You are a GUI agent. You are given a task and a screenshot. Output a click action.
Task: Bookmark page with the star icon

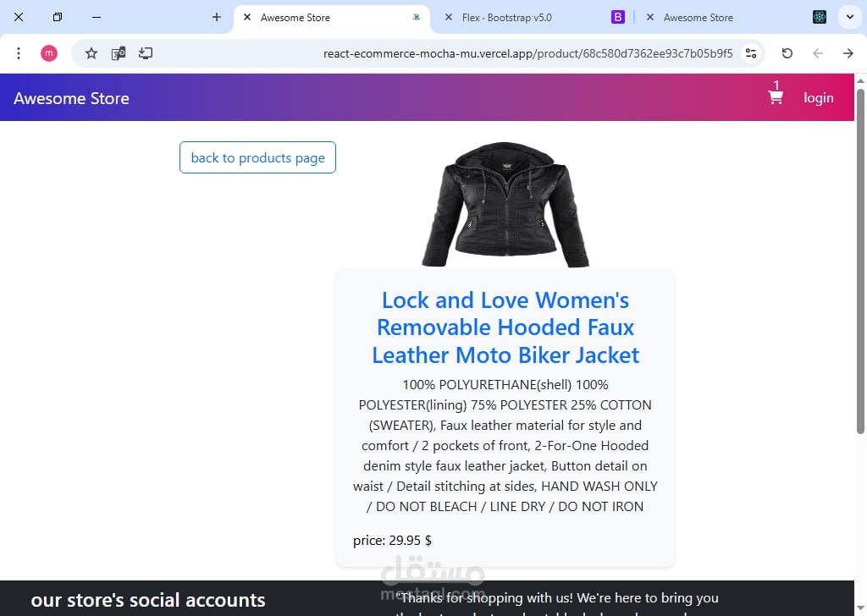coord(91,53)
